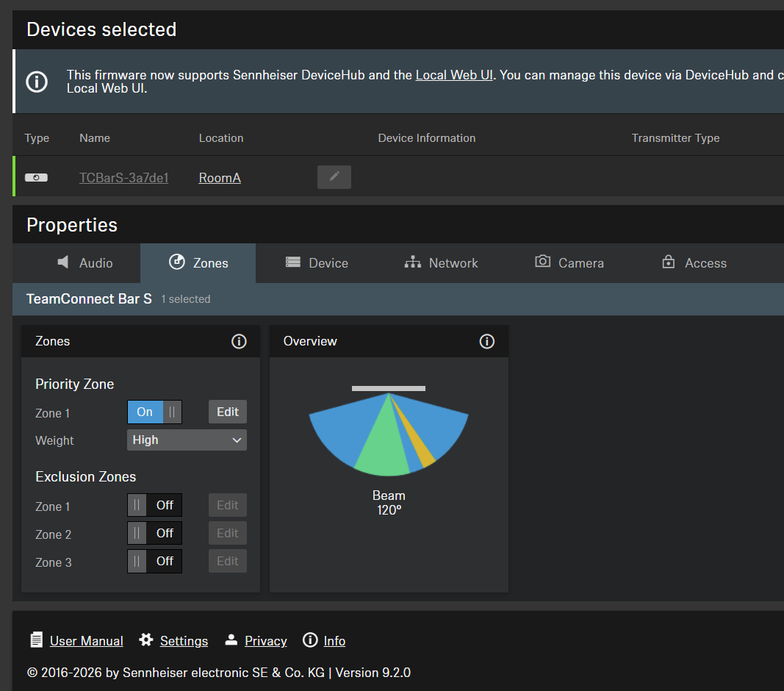This screenshot has width=784, height=691.
Task: Click the Zones panel info icon
Action: [x=239, y=341]
